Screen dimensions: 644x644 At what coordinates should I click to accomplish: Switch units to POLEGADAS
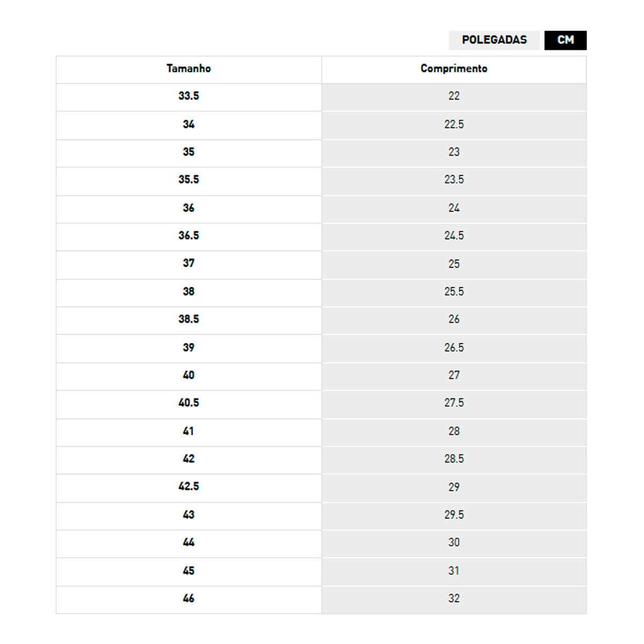click(x=494, y=40)
